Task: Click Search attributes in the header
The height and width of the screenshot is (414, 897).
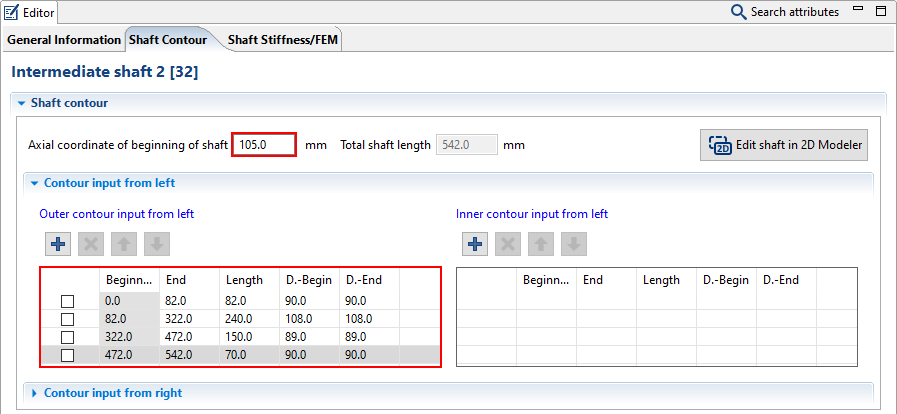Action: click(785, 12)
